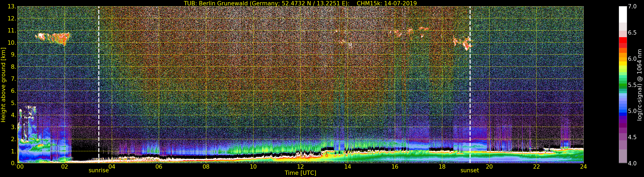
Task: Pick the green colorbar band near 5.5
Action: pos(623,85)
